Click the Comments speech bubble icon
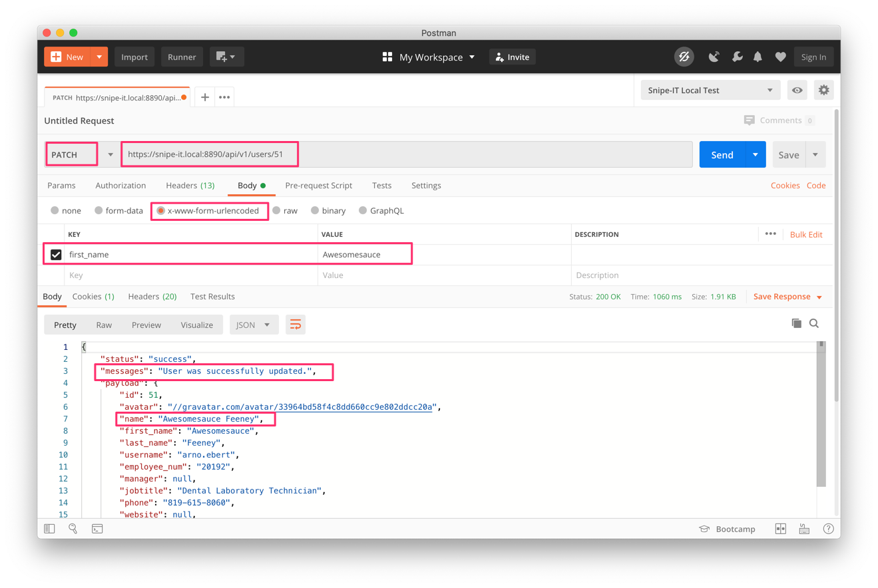Screen dimensions: 878x588 pyautogui.click(x=750, y=120)
